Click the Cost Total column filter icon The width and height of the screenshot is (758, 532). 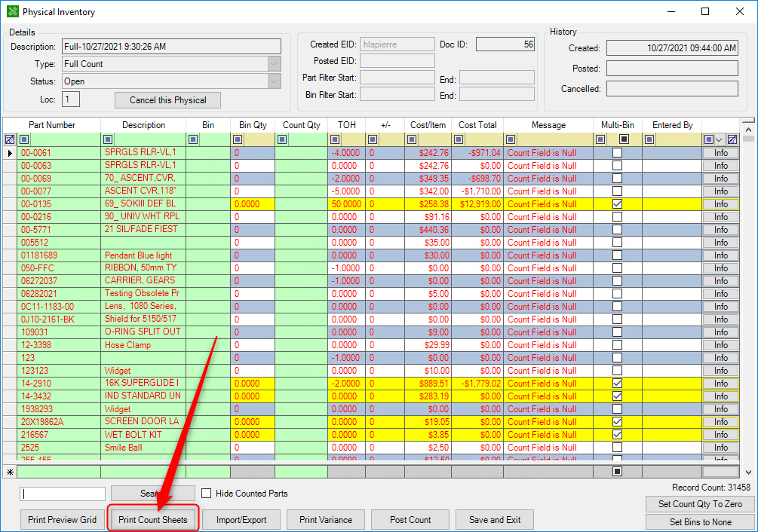pyautogui.click(x=459, y=139)
